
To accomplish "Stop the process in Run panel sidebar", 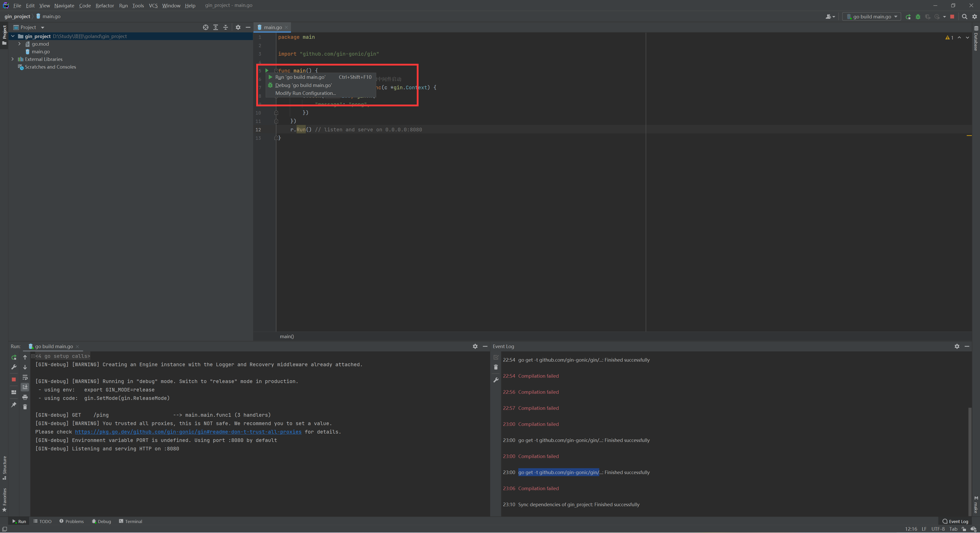I will [14, 379].
